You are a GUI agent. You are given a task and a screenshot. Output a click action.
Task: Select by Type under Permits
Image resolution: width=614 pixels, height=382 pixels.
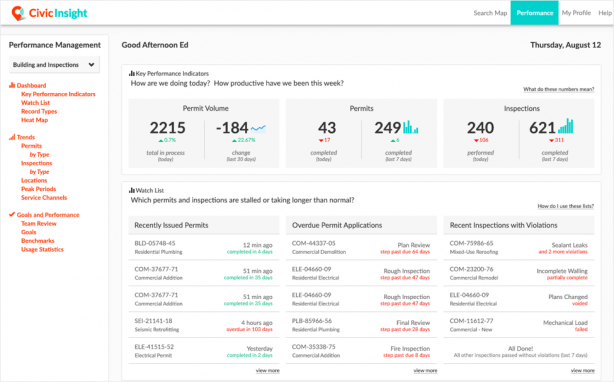tap(40, 154)
